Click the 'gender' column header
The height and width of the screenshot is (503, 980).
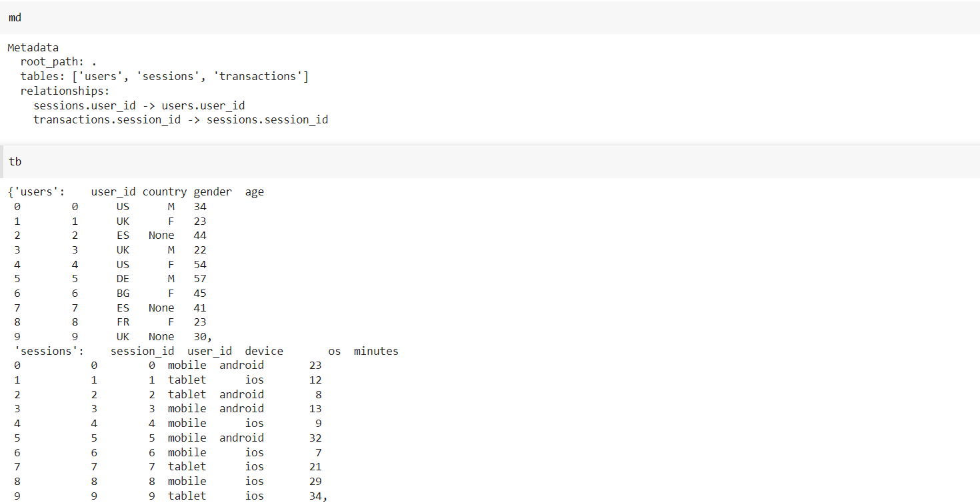(213, 192)
